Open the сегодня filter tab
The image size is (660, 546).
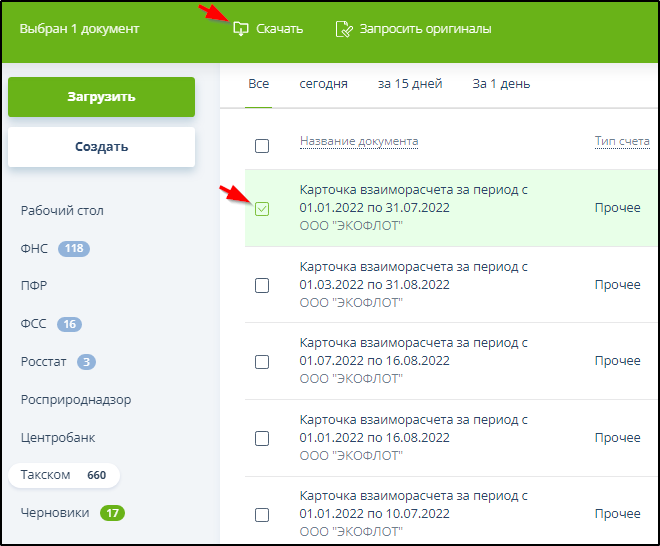click(x=323, y=84)
